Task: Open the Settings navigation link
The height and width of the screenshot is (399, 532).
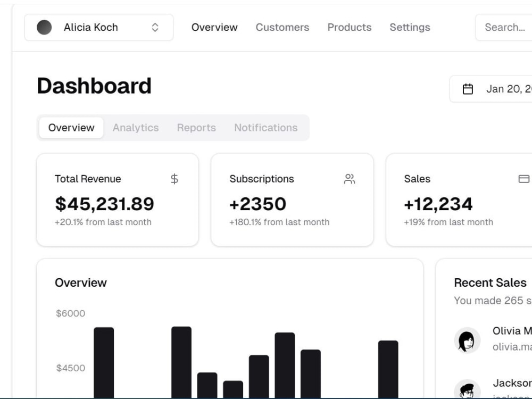Action: click(410, 28)
